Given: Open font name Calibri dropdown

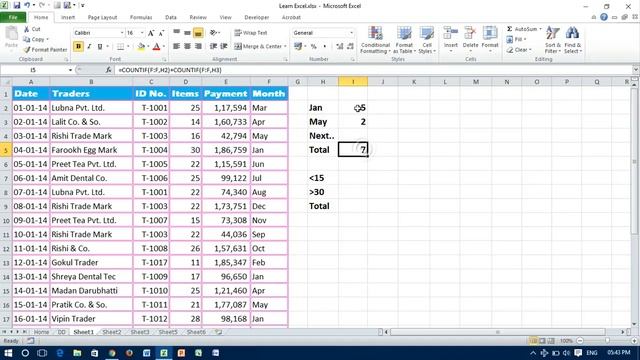Looking at the screenshot, I should coord(122,33).
